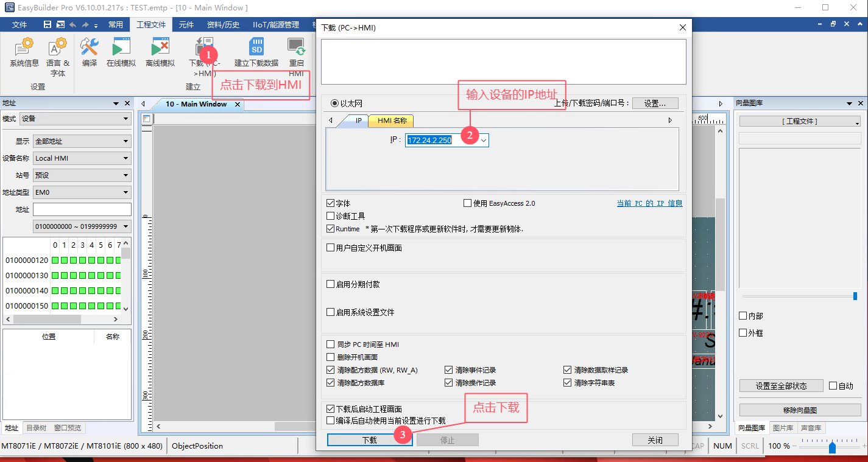This screenshot has width=868, height=462.
Task: Click the canvas corner selector icon
Action: click(147, 119)
